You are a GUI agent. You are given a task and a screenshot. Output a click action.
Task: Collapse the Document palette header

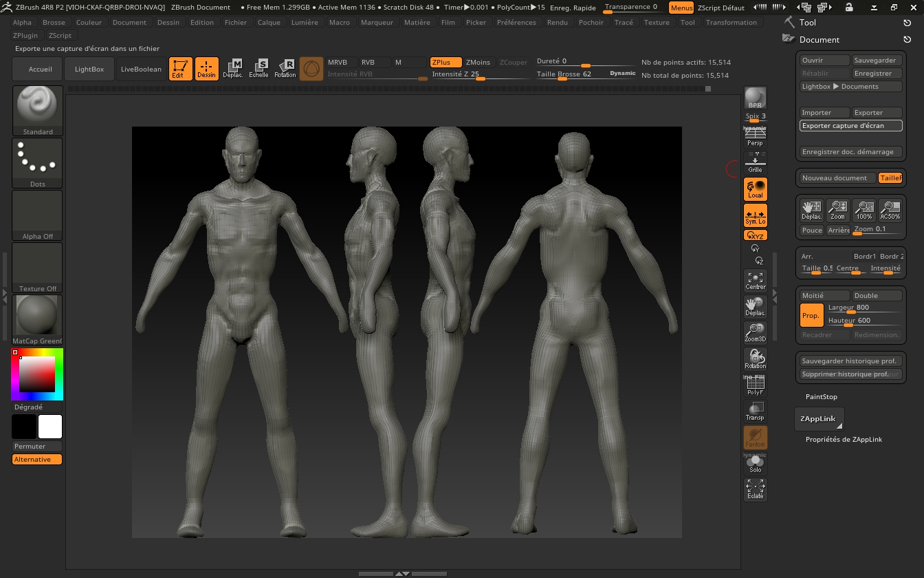[819, 39]
